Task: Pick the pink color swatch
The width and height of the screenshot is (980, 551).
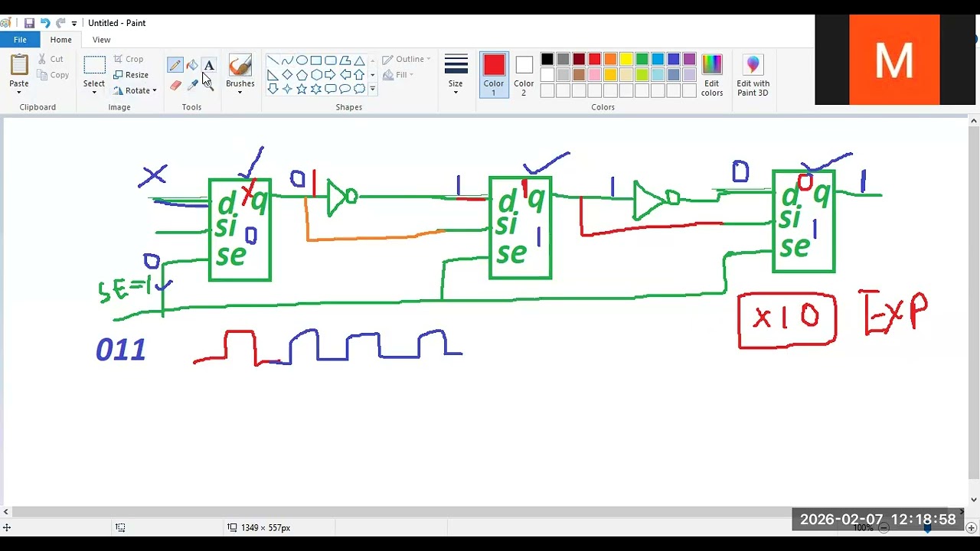Action: coord(594,75)
